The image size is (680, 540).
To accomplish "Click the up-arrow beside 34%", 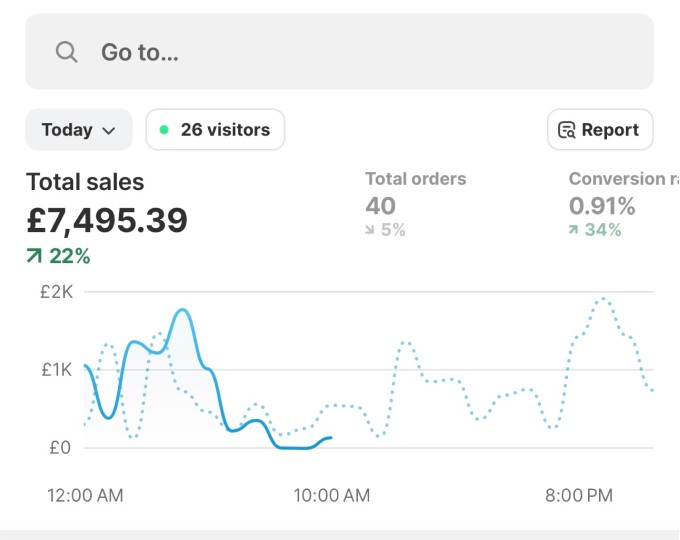I will [573, 229].
